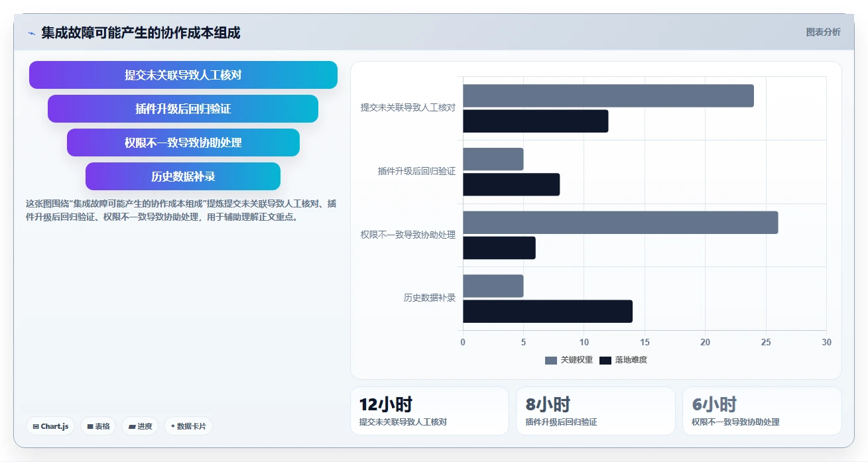Select funnel stage 历史数据补录

point(183,176)
